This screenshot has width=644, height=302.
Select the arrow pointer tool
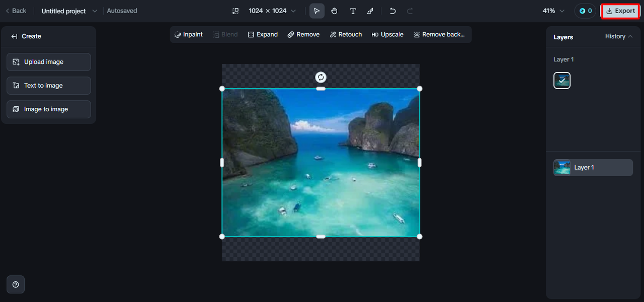coord(316,11)
